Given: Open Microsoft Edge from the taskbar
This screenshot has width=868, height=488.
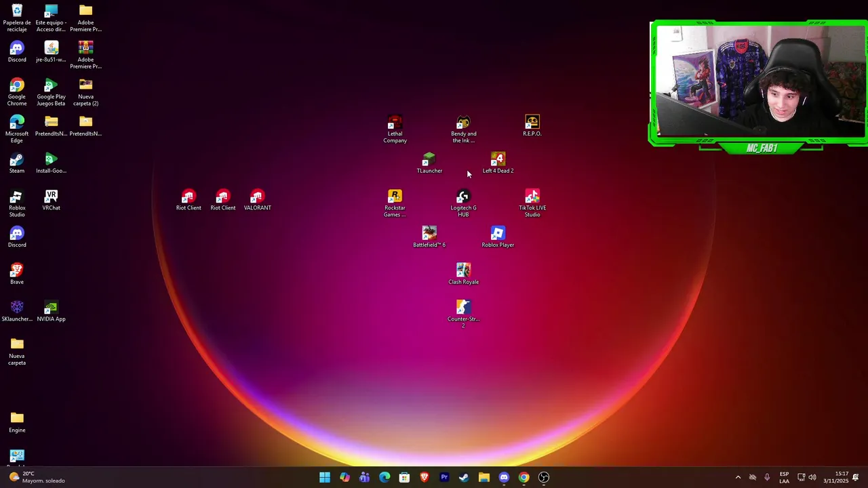Looking at the screenshot, I should click(x=384, y=477).
